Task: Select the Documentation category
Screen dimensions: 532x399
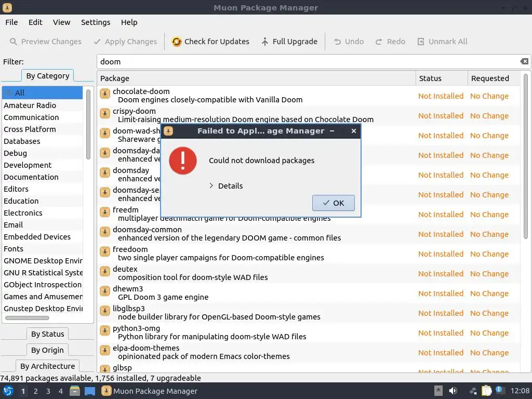Action: coord(43,177)
